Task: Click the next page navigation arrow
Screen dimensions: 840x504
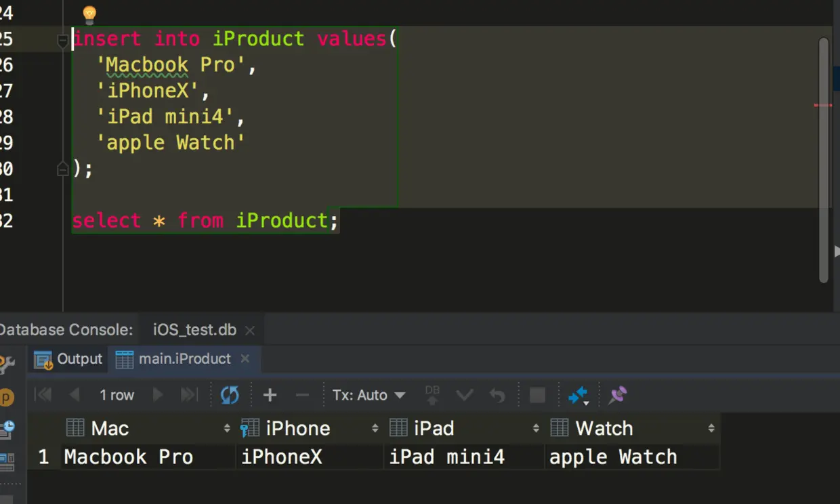Action: [x=158, y=395]
